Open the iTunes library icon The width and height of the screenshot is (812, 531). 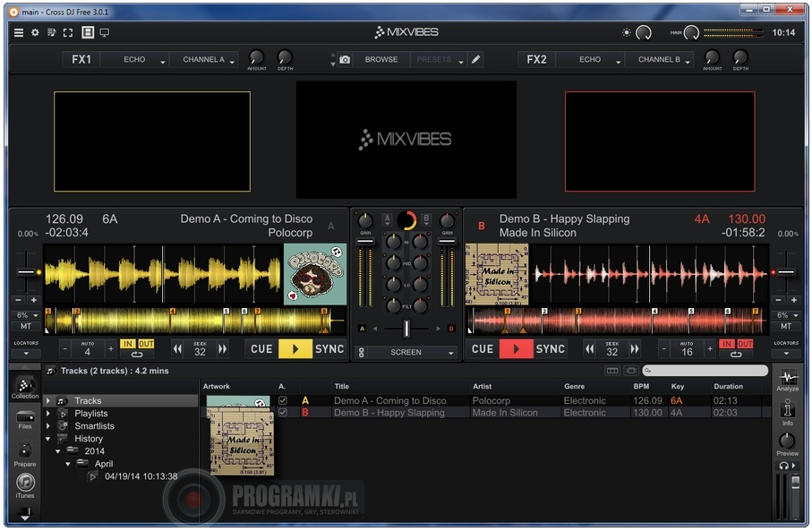25,485
